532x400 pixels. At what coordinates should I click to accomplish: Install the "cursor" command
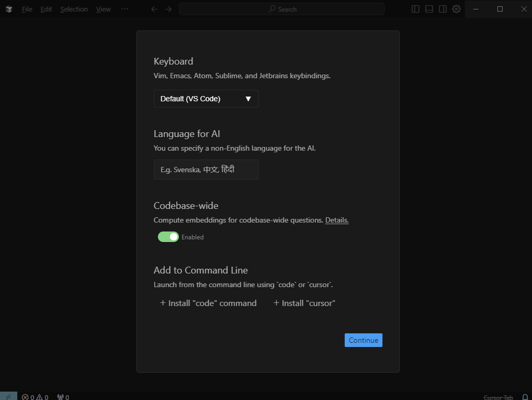tap(304, 303)
